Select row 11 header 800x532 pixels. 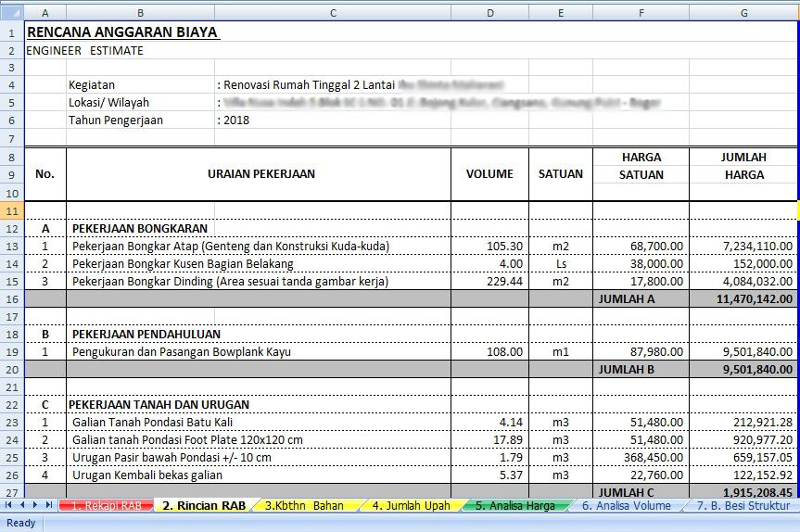(12, 210)
